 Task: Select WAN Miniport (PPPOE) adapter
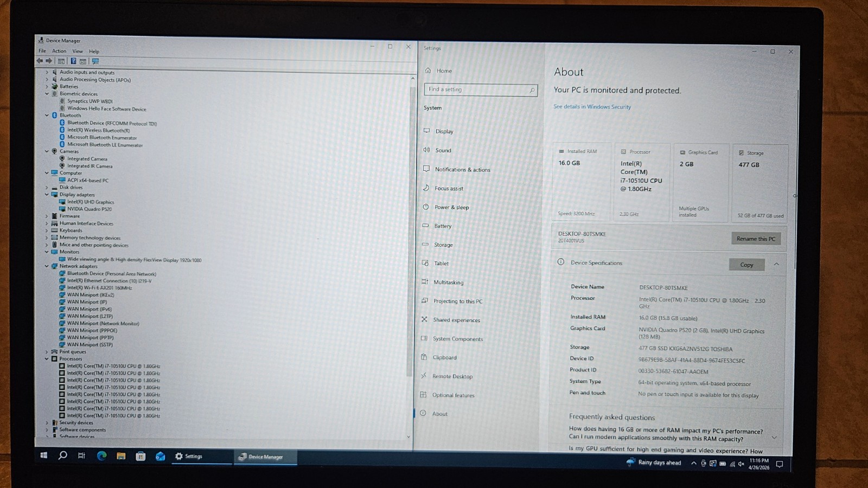coord(92,330)
